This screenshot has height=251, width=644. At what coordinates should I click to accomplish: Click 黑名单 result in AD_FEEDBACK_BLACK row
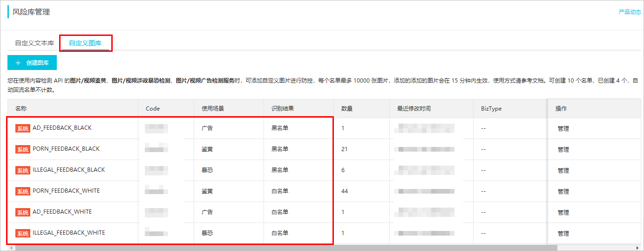(x=280, y=128)
